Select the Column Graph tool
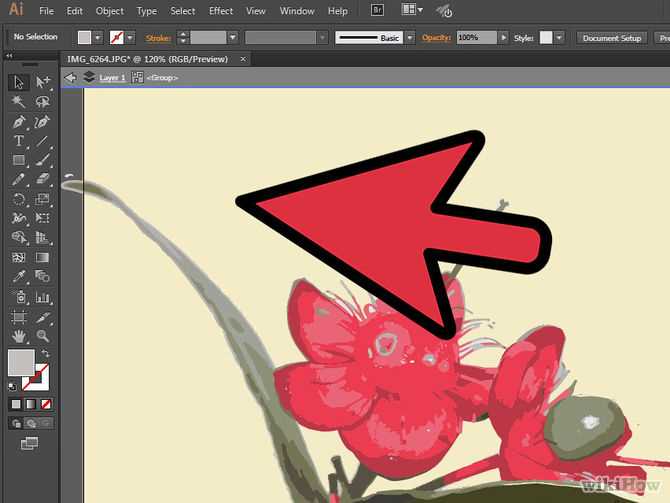This screenshot has height=503, width=670. [x=42, y=297]
